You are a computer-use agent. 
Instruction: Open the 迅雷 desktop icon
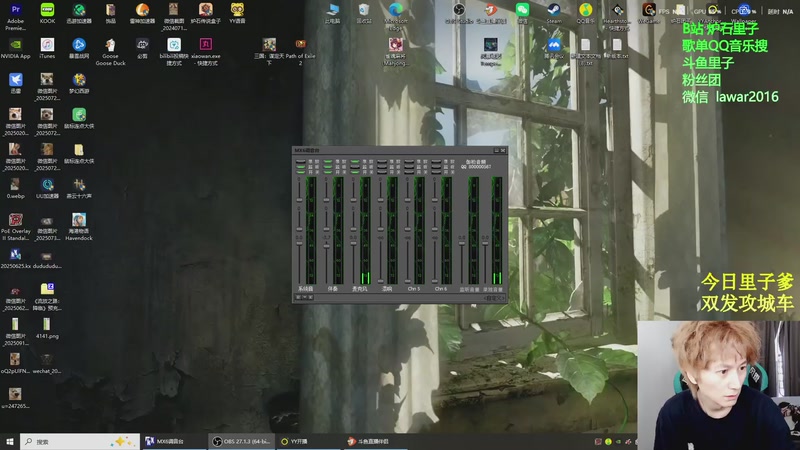15,83
